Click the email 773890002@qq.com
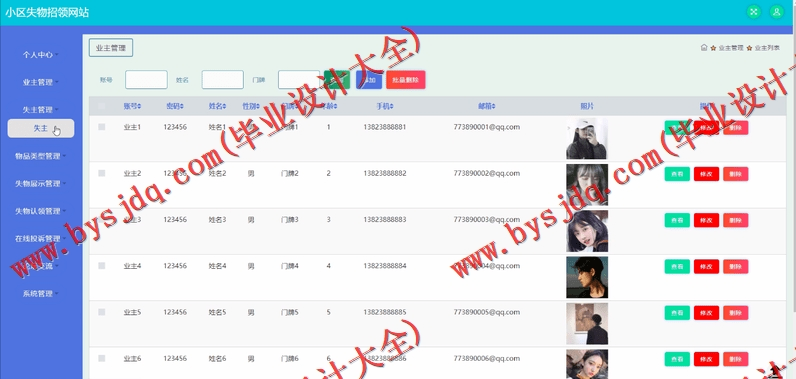This screenshot has height=379, width=796. pyautogui.click(x=486, y=173)
